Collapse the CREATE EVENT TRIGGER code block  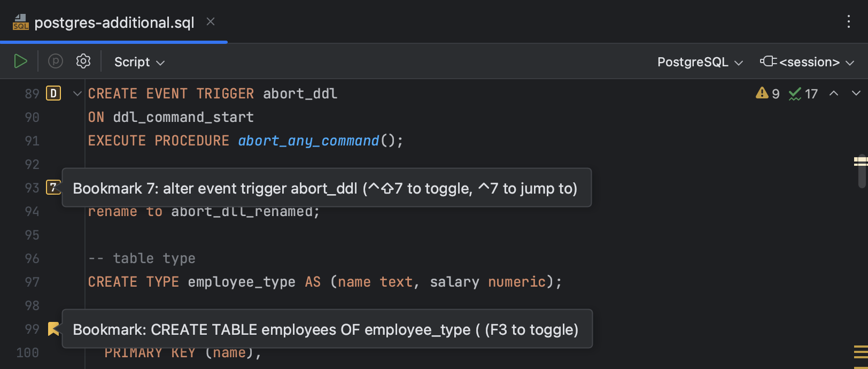click(77, 94)
